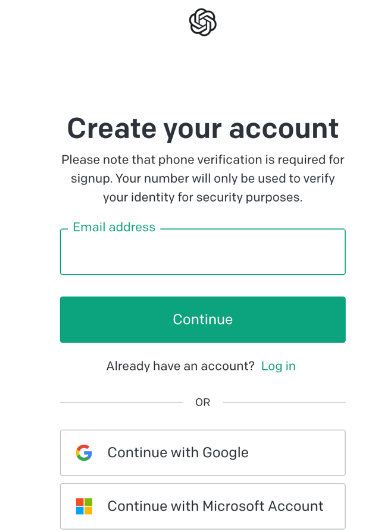This screenshot has width=376, height=532.
Task: Choose Continue with Microsoft Account
Action: point(203,506)
